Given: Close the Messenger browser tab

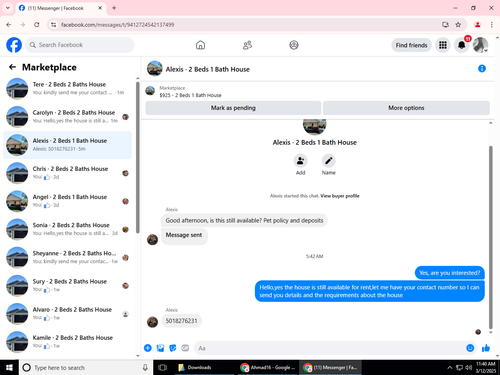Looking at the screenshot, I should click(100, 8).
